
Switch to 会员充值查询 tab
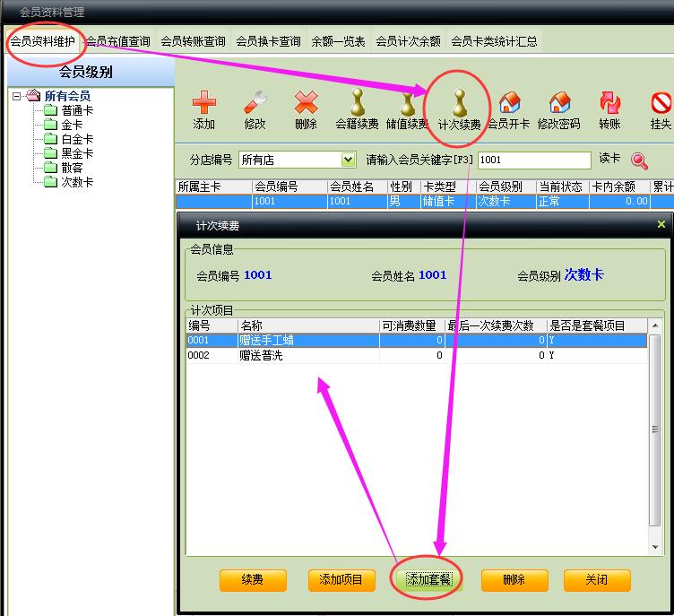[x=117, y=41]
